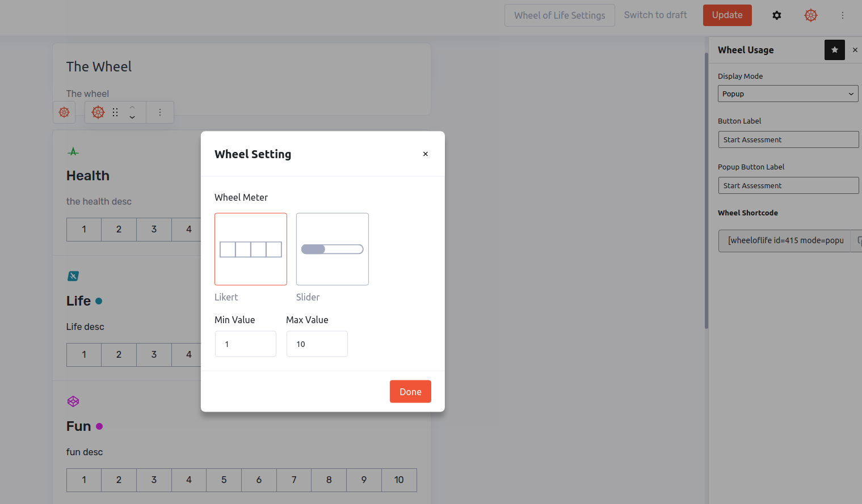The width and height of the screenshot is (862, 504).
Task: Click the Life section blue icon
Action: (x=73, y=276)
